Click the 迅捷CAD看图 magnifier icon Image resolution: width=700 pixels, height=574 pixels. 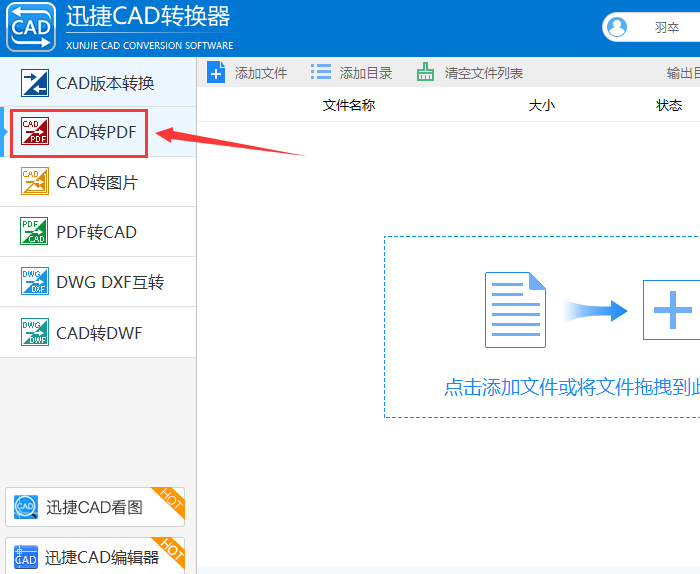[25, 507]
